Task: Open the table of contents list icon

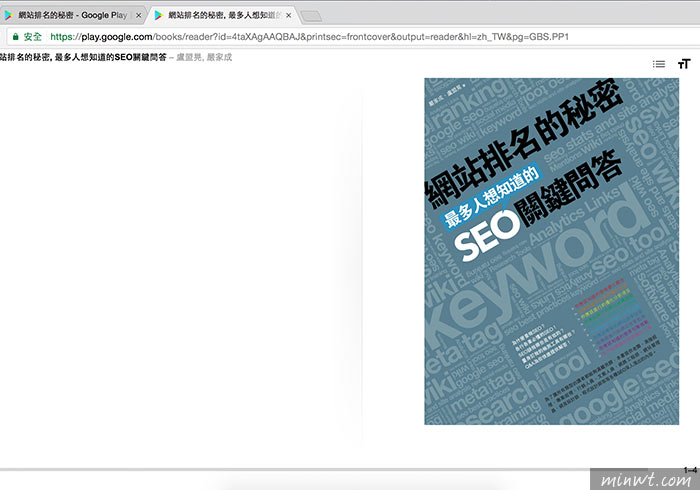Action: pos(658,64)
